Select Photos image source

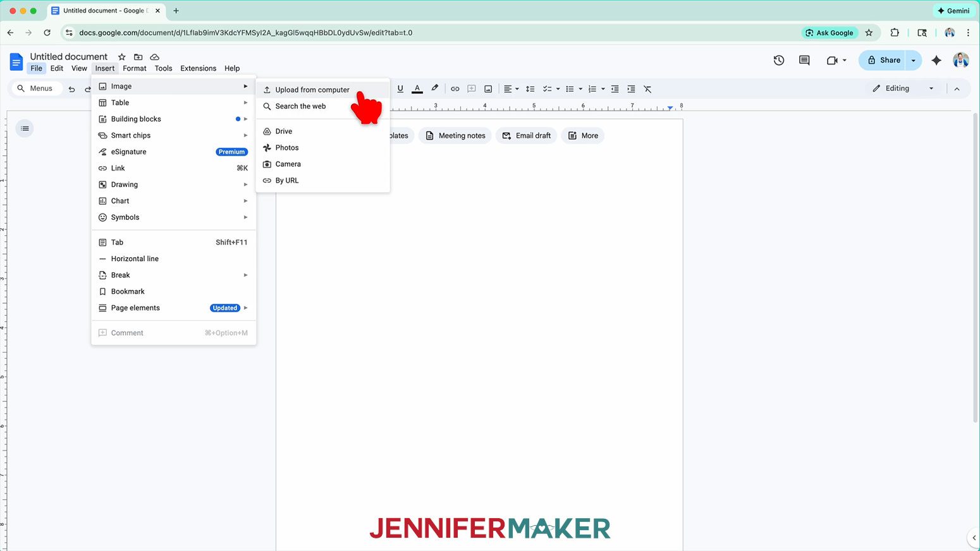322,148
